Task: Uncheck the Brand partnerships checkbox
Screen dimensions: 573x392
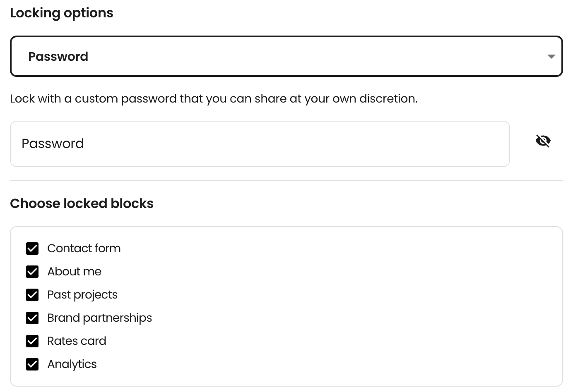Action: pos(32,318)
